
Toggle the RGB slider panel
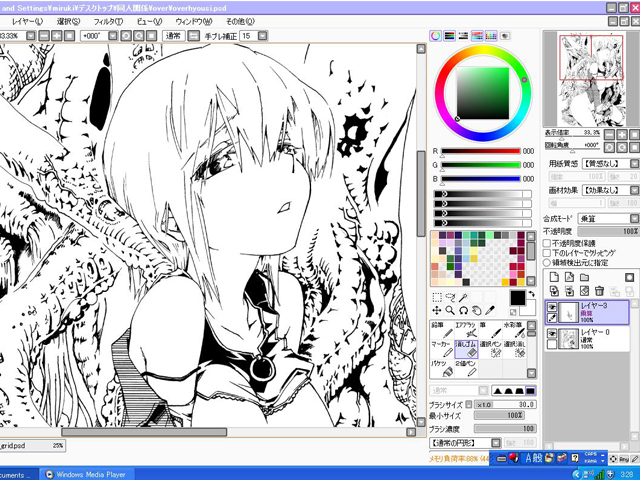(449, 36)
